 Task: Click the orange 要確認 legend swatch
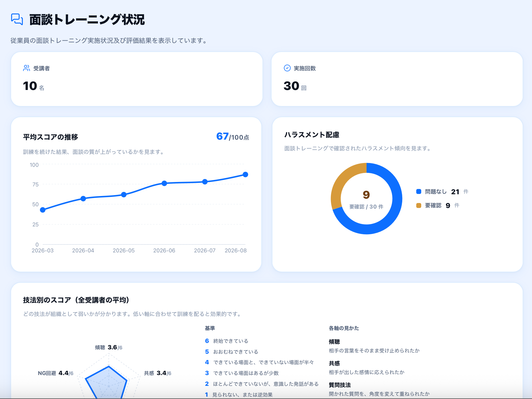coord(419,205)
